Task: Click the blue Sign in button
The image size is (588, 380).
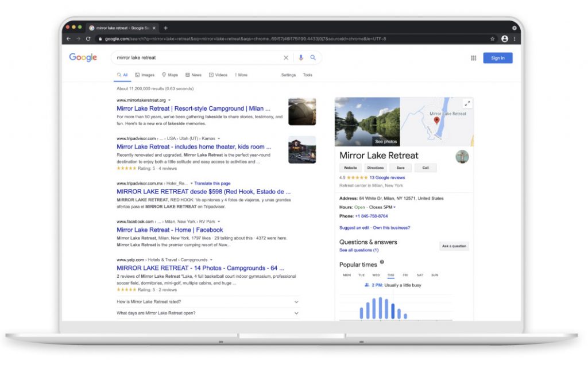Action: coord(498,58)
